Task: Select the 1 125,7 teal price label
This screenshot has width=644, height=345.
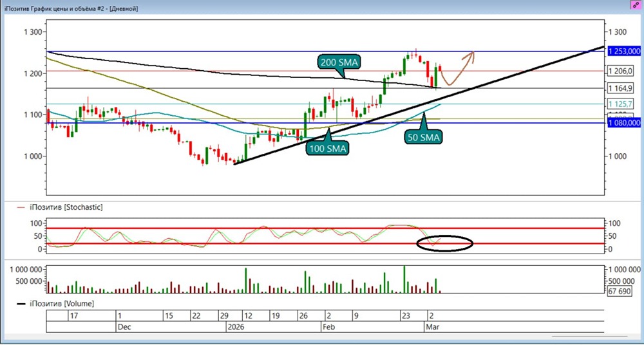Action: pos(620,104)
